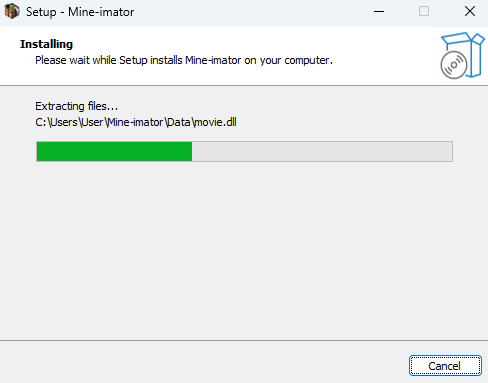Click the Mine-imator setup title bar icon
This screenshot has height=383, width=488.
[x=12, y=11]
